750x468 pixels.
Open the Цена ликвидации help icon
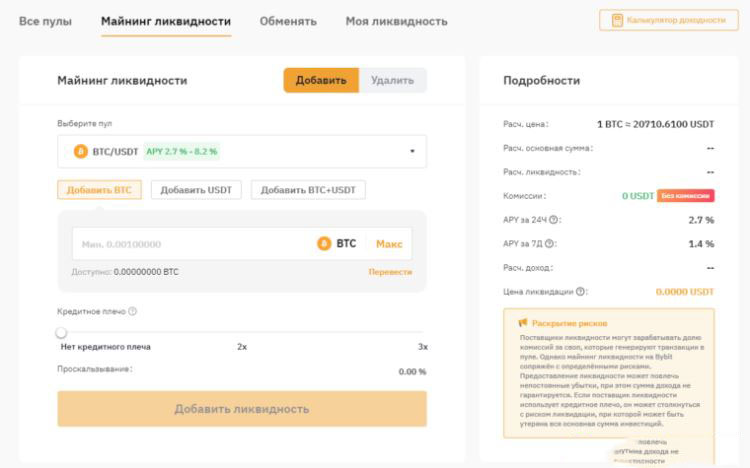click(x=582, y=291)
